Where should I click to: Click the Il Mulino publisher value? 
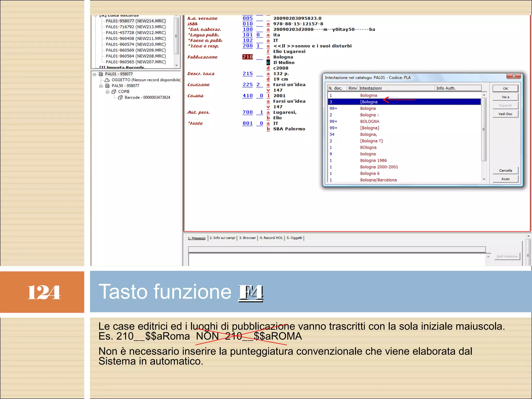(284, 63)
